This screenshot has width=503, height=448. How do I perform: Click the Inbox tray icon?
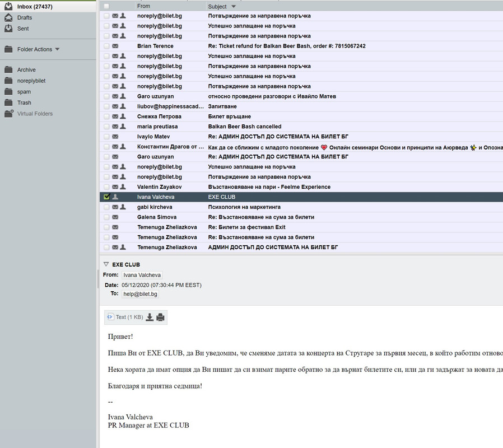coord(8,6)
